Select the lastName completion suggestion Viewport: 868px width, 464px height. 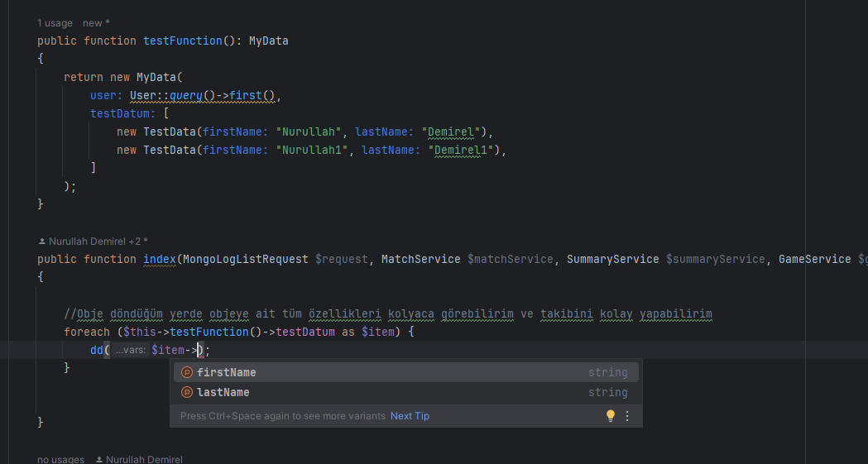coord(405,392)
